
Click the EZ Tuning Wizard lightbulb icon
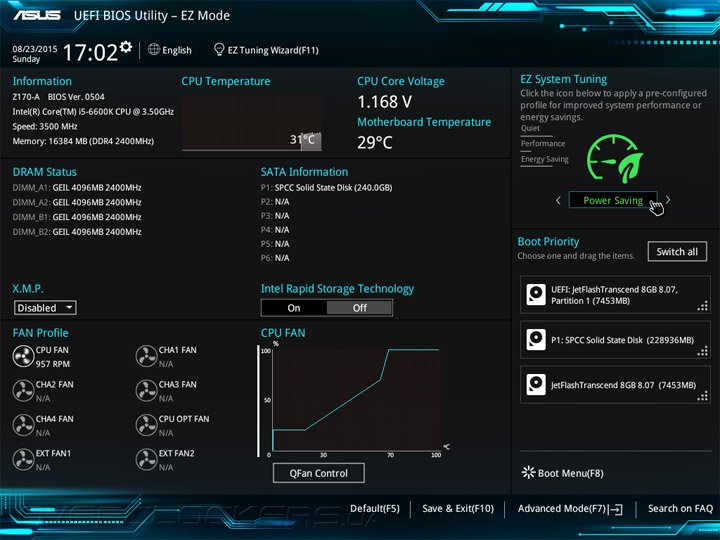click(x=219, y=49)
